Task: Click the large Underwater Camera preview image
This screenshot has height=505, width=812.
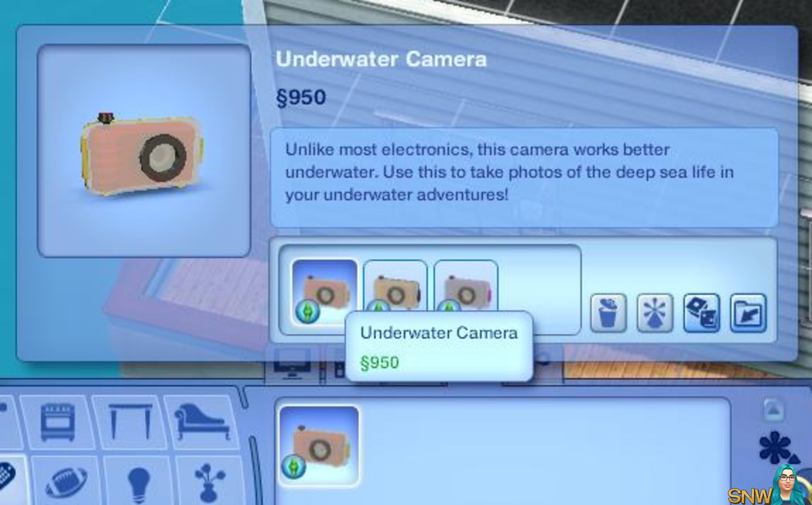Action: (x=144, y=151)
